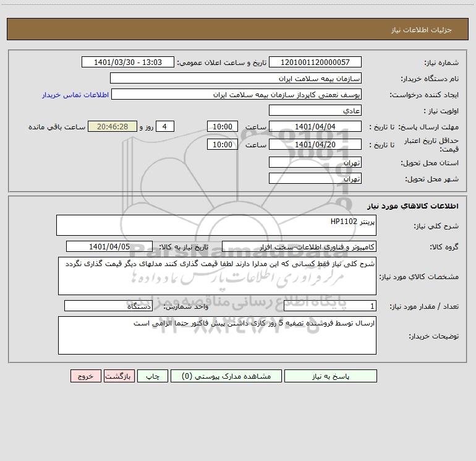This screenshot has height=461, width=476.
Task: Click the 'شماره نیاز:' label
Action: click(x=441, y=63)
